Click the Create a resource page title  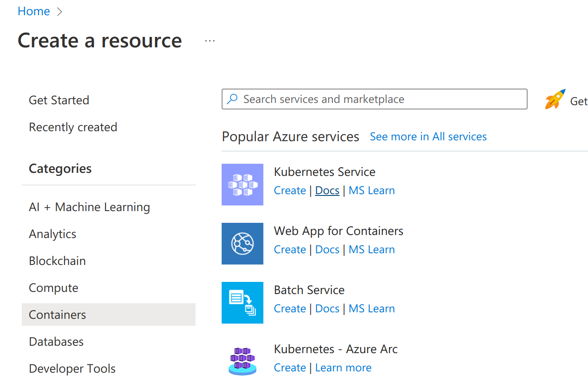tap(100, 41)
